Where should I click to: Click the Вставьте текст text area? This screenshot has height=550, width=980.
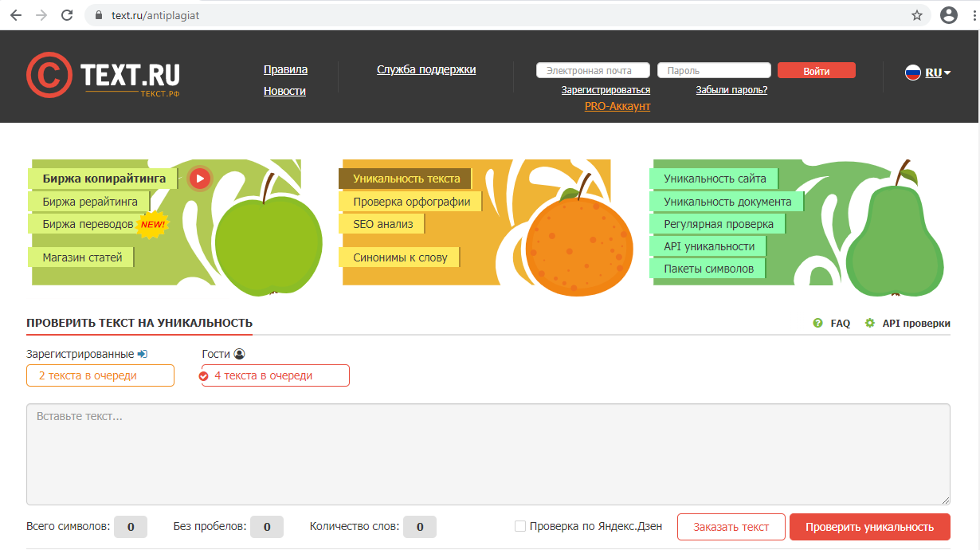488,454
